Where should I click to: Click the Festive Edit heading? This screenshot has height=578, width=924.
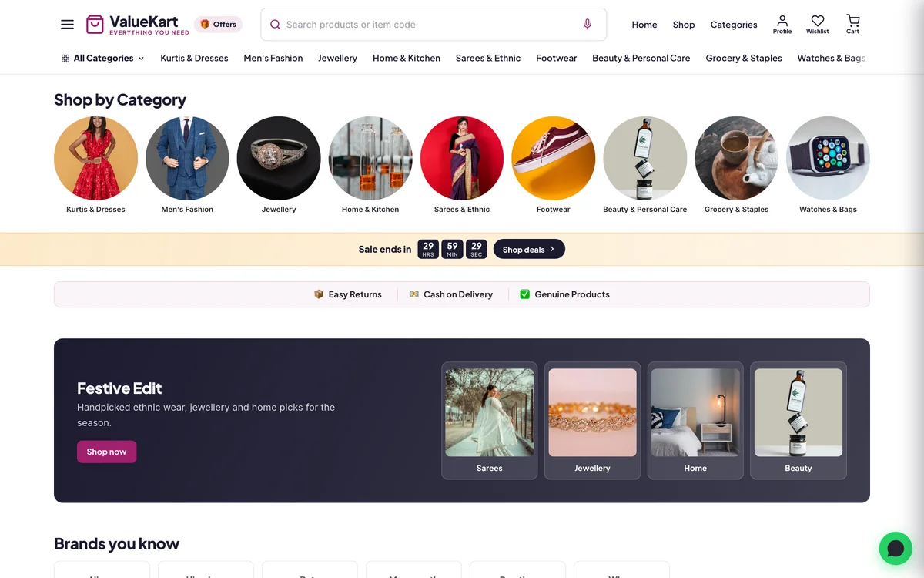point(119,388)
